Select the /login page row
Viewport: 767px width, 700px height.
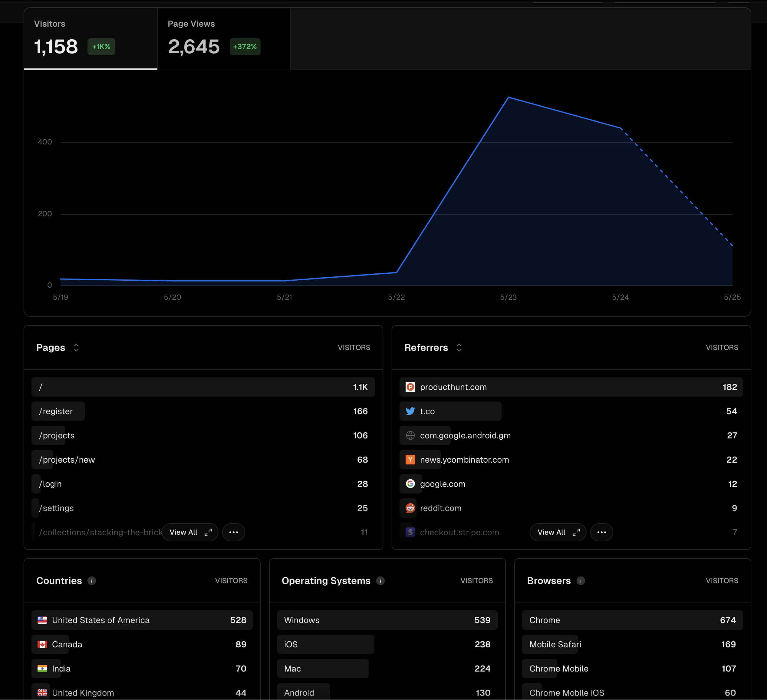click(x=203, y=484)
